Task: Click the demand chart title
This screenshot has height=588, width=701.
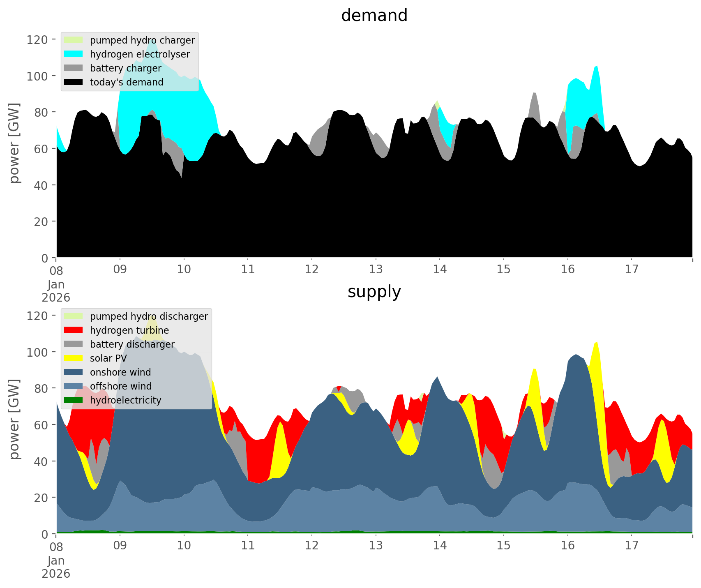Action: tap(374, 16)
